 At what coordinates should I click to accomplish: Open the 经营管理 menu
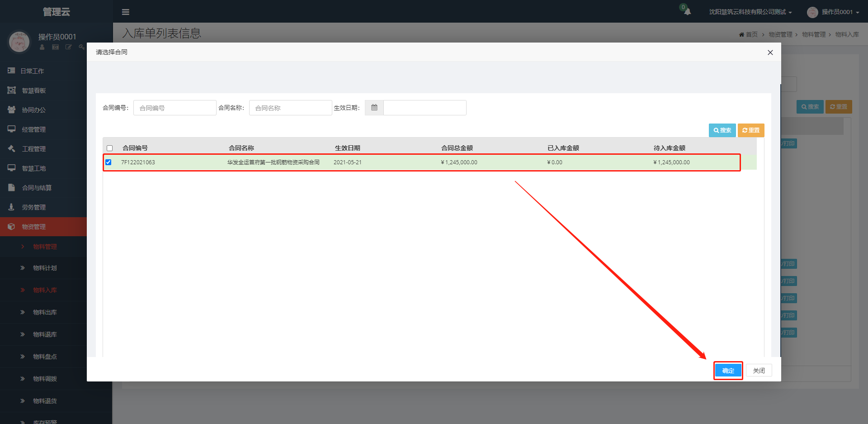pyautogui.click(x=34, y=129)
